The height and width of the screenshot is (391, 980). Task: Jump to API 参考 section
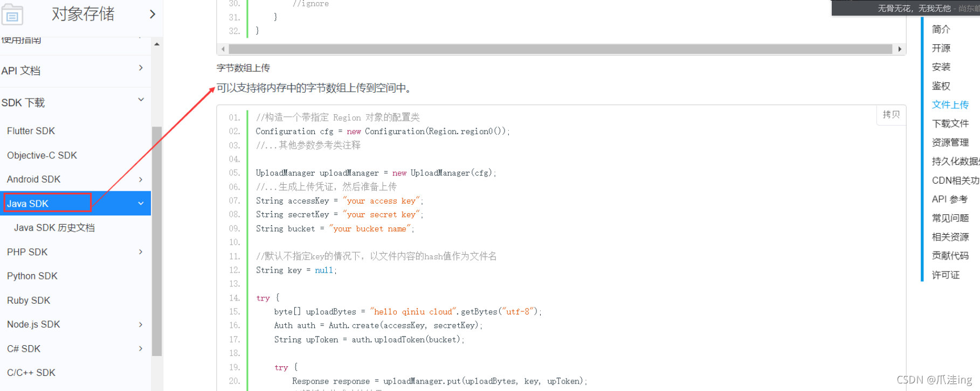point(949,199)
